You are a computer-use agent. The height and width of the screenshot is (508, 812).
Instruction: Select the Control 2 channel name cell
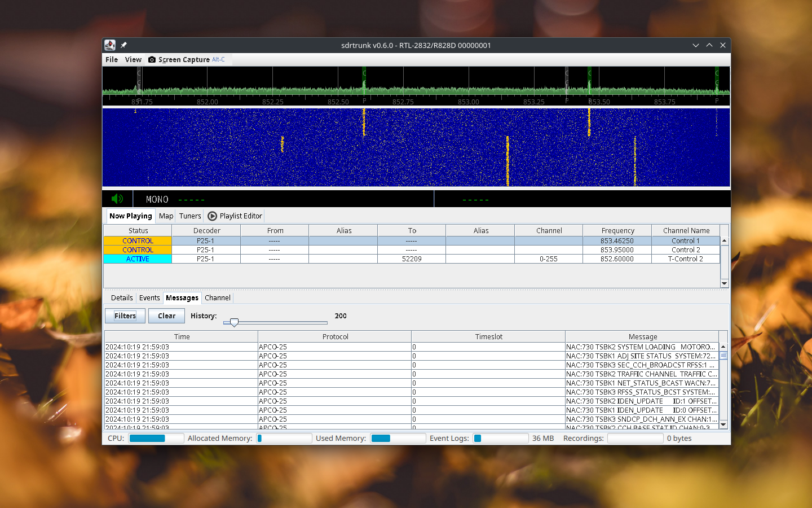click(686, 250)
